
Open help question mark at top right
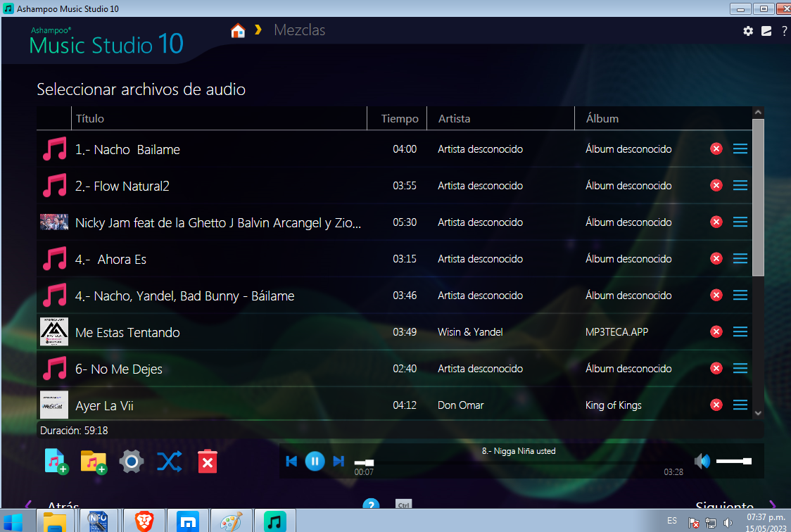coord(784,31)
